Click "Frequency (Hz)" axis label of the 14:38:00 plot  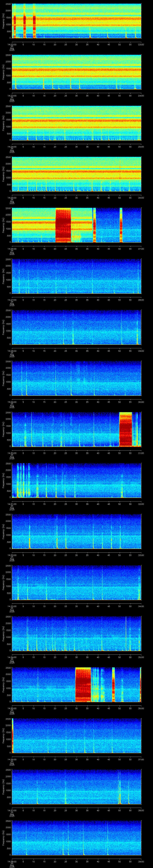click(x=3, y=838)
